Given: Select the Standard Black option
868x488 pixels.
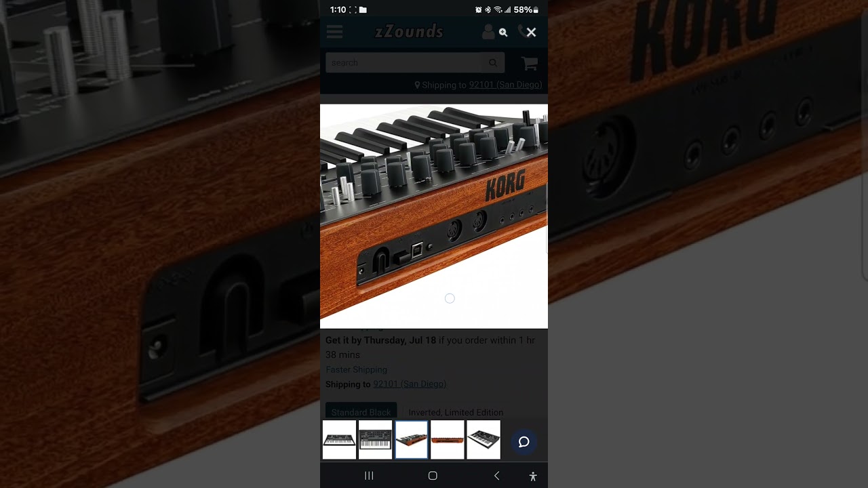Looking at the screenshot, I should click(361, 411).
